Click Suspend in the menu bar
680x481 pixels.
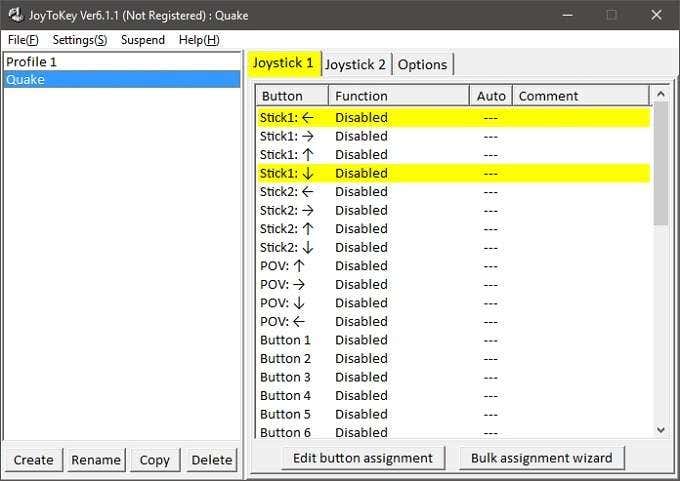[x=144, y=40]
